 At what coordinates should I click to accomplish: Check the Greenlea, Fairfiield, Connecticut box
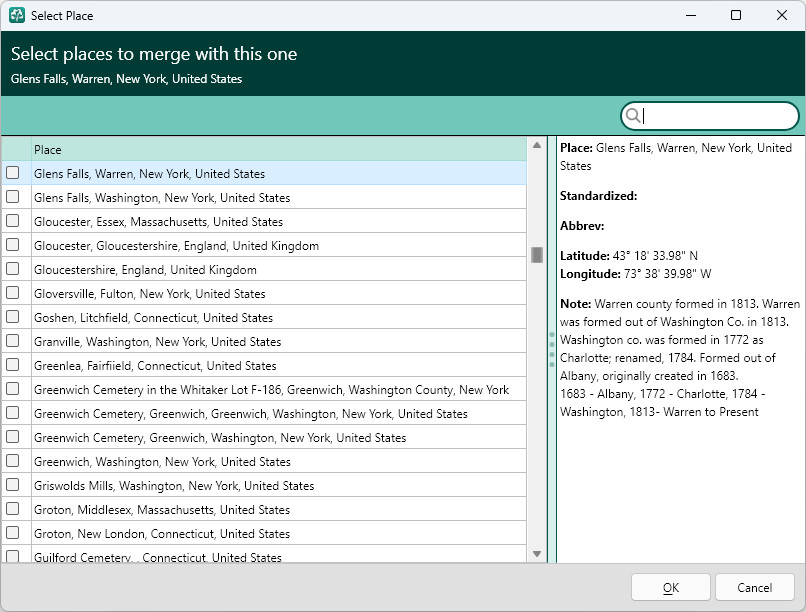point(13,365)
